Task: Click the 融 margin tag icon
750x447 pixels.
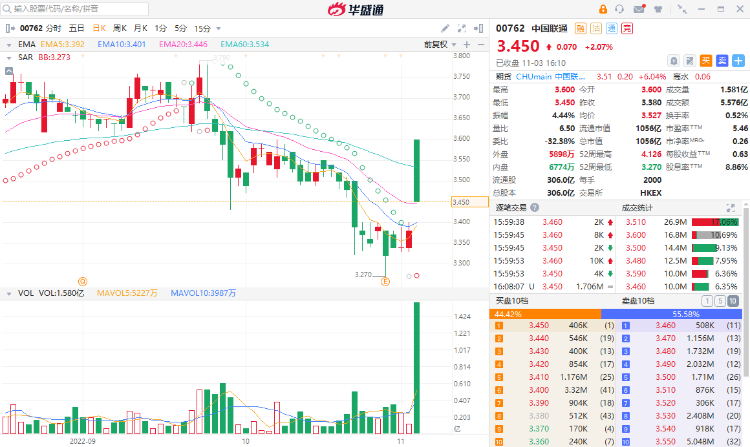Action: tap(580, 28)
